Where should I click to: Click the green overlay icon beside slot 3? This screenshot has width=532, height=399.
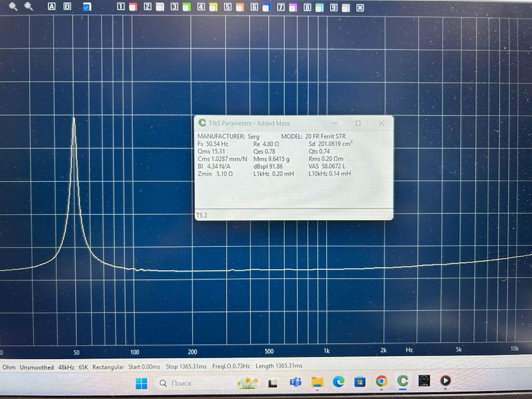click(186, 7)
